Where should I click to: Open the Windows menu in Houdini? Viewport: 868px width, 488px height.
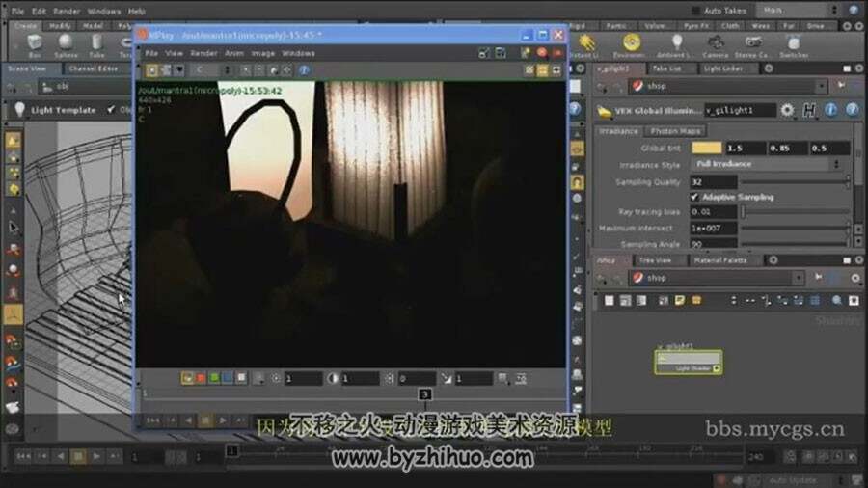(104, 11)
